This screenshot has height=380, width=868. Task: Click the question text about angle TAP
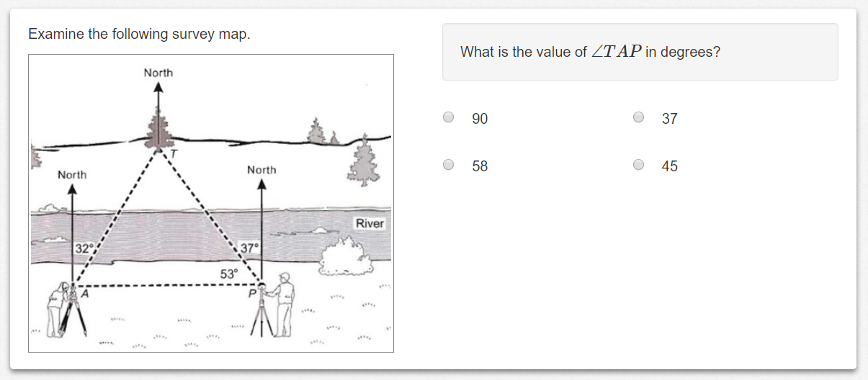590,52
